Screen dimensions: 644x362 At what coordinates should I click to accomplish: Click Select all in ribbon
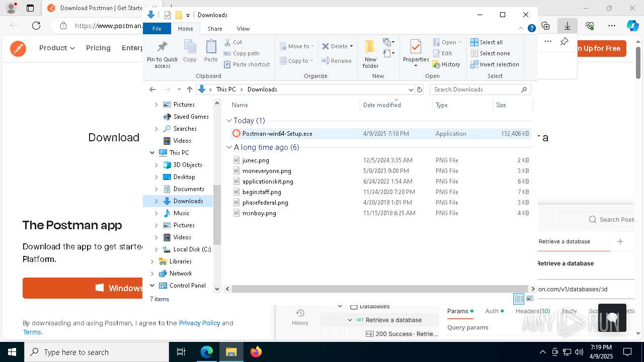coord(486,42)
